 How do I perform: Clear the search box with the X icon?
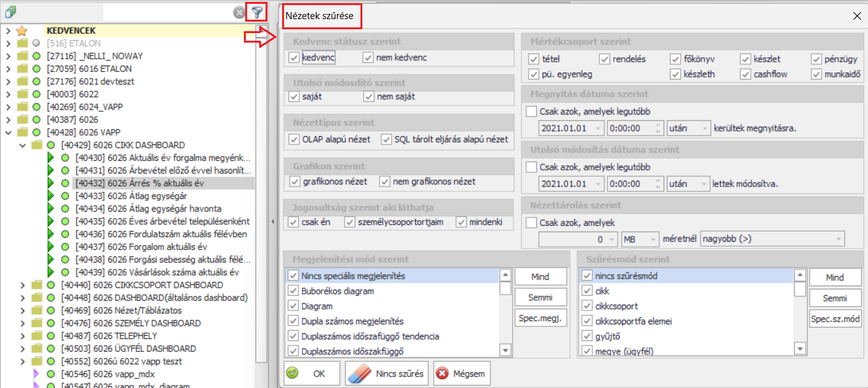(x=238, y=12)
